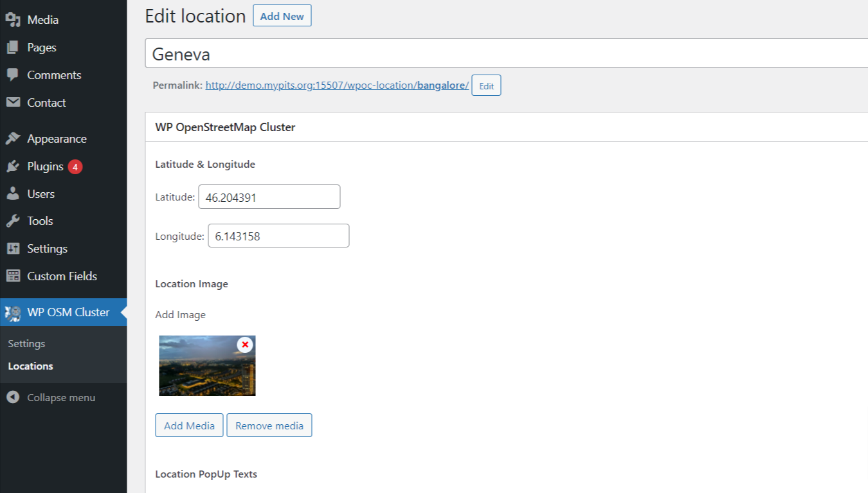The width and height of the screenshot is (868, 493).
Task: Select the Tools wrench icon
Action: click(x=13, y=220)
